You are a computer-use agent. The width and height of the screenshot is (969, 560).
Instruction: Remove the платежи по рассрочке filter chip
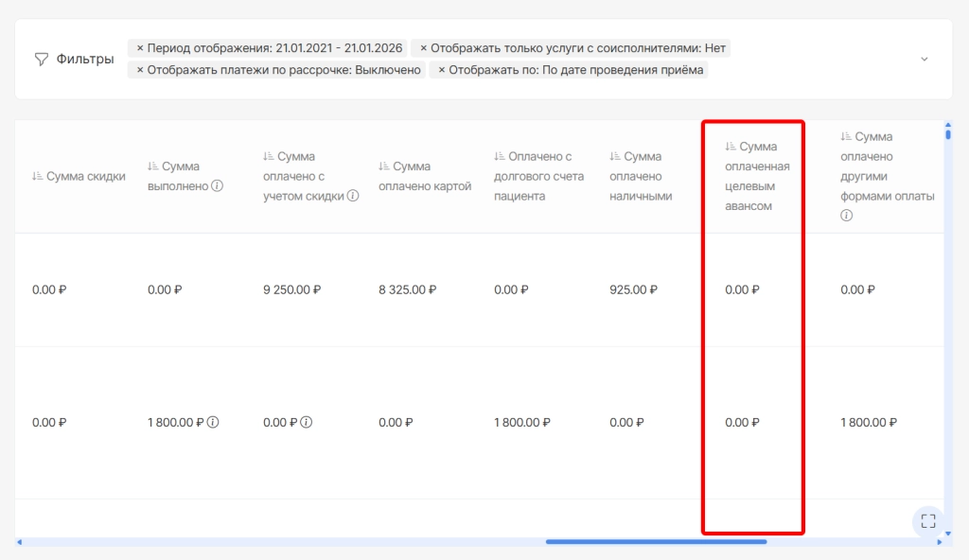140,70
